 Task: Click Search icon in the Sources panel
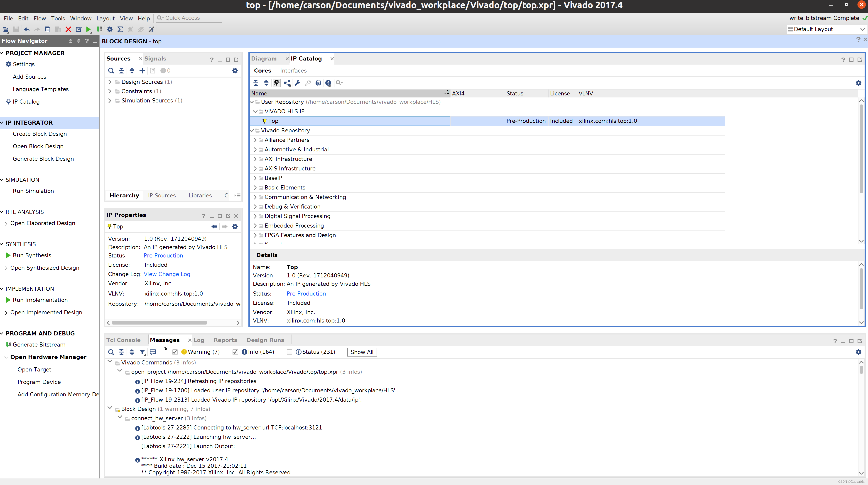coord(111,71)
